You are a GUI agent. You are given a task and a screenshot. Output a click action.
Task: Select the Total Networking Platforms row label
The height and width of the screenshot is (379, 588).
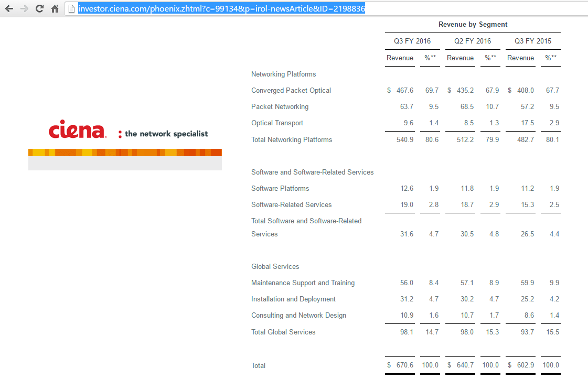(x=292, y=140)
